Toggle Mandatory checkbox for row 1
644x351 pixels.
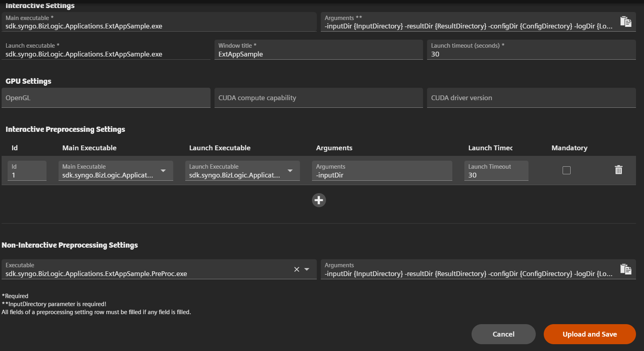pyautogui.click(x=567, y=170)
